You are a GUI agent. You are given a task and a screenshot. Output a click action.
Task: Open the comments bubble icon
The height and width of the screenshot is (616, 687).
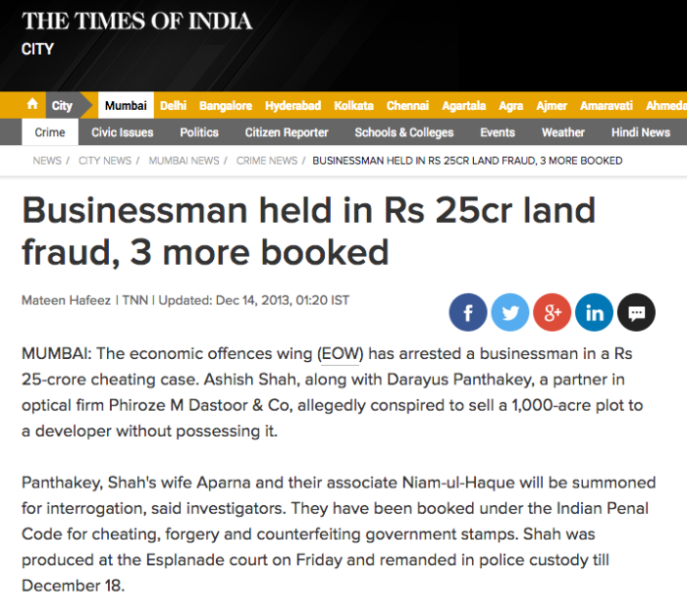(636, 312)
